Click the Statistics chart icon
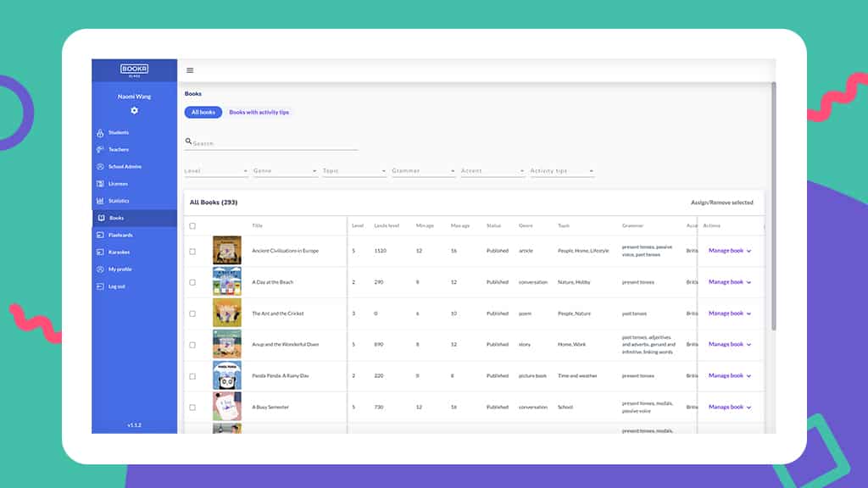868x488 pixels. point(100,201)
